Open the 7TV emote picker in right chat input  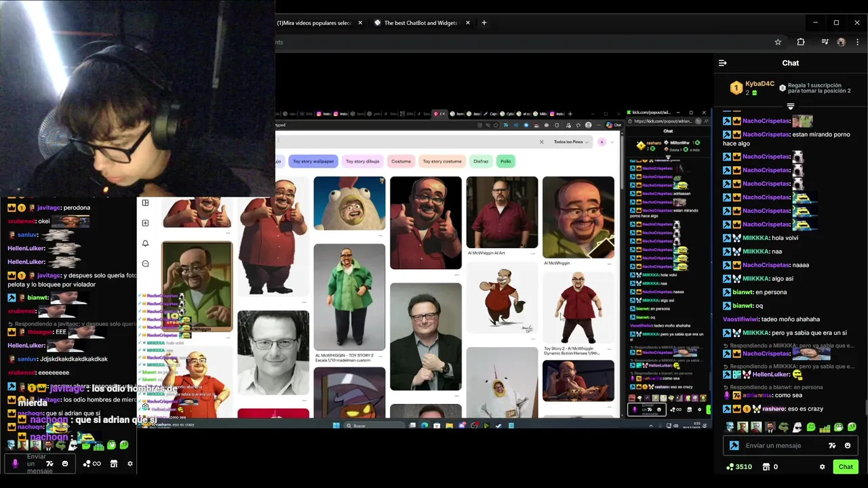[x=832, y=445]
